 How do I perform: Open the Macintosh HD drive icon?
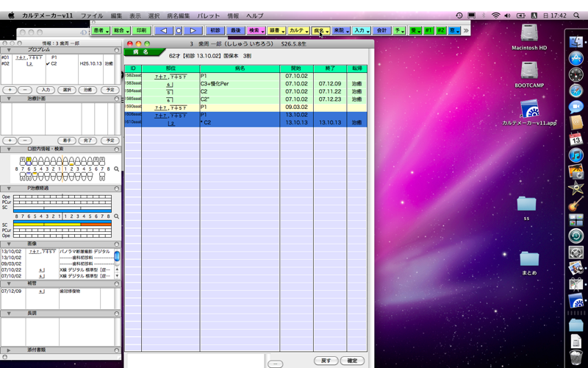pyautogui.click(x=530, y=34)
